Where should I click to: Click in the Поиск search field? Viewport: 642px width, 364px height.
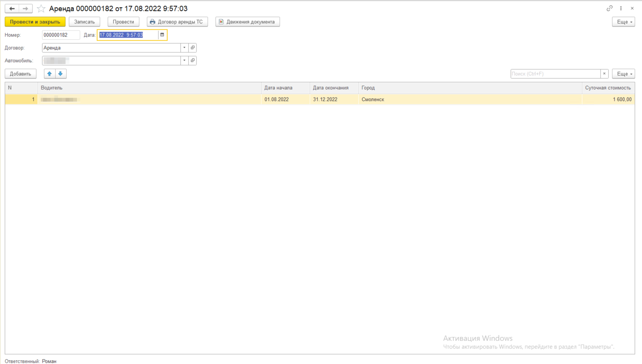555,74
